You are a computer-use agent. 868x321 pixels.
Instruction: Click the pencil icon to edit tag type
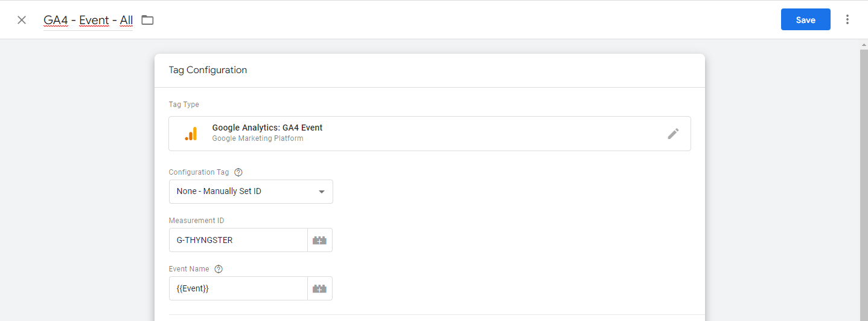click(673, 134)
